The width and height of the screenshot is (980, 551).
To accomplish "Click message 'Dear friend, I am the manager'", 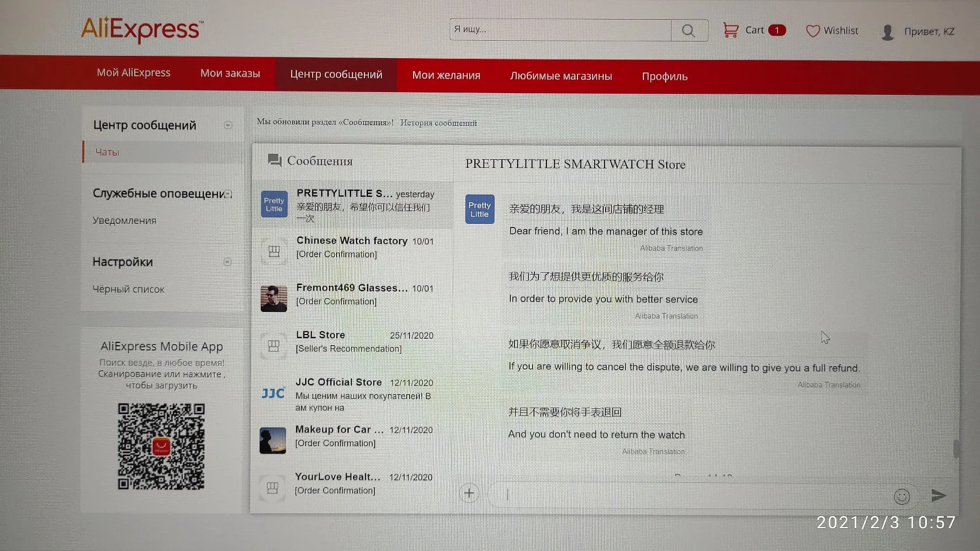I will tap(606, 231).
